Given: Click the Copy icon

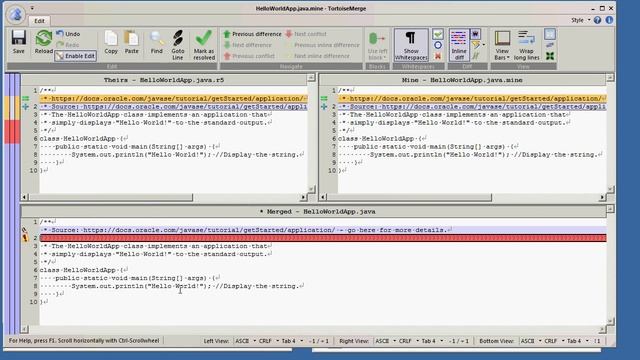Looking at the screenshot, I should click(x=111, y=42).
